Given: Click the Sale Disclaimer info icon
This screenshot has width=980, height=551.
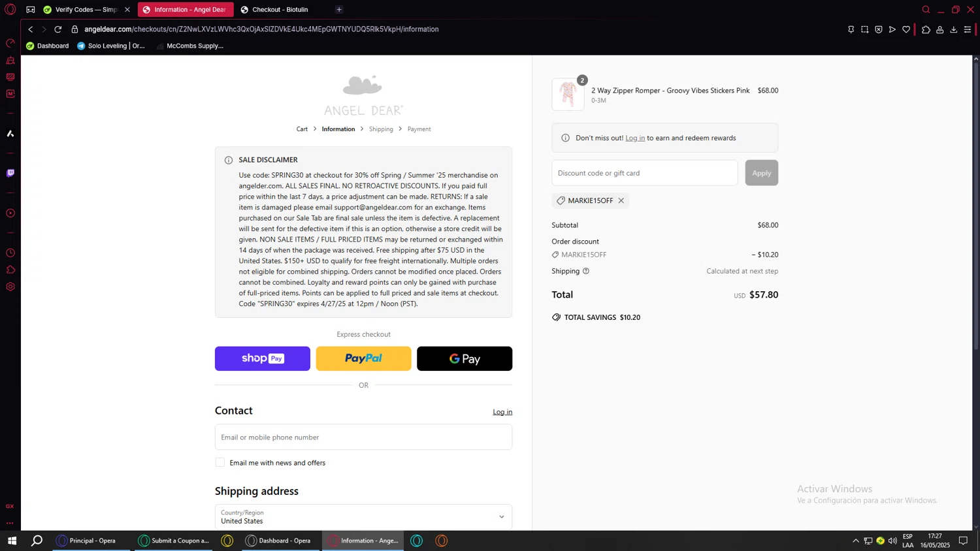Looking at the screenshot, I should point(229,160).
